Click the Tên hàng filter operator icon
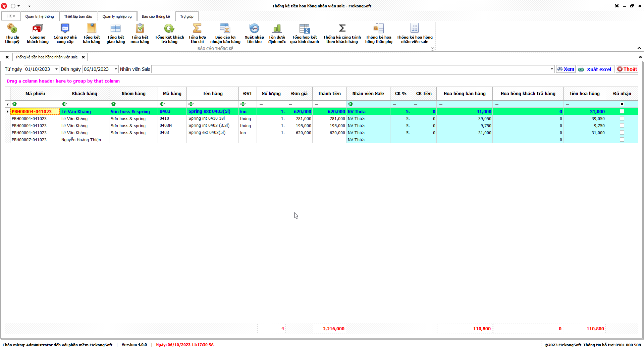 click(x=191, y=104)
